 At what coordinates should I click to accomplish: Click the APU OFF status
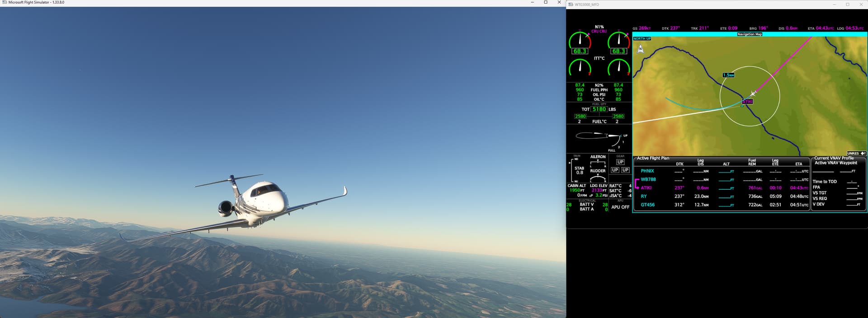point(620,207)
